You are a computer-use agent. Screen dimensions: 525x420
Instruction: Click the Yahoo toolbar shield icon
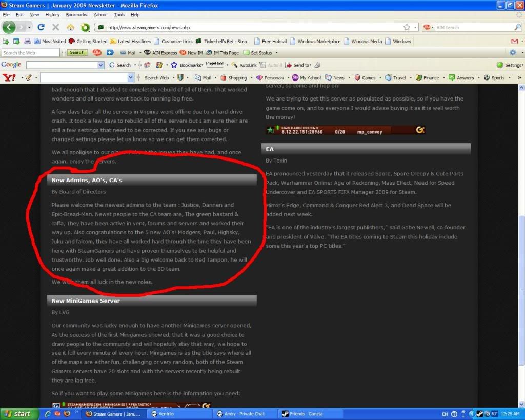coord(180,78)
